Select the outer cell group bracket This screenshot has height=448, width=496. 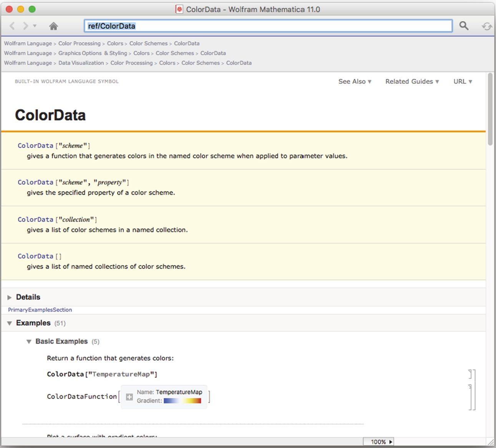[x=474, y=390]
